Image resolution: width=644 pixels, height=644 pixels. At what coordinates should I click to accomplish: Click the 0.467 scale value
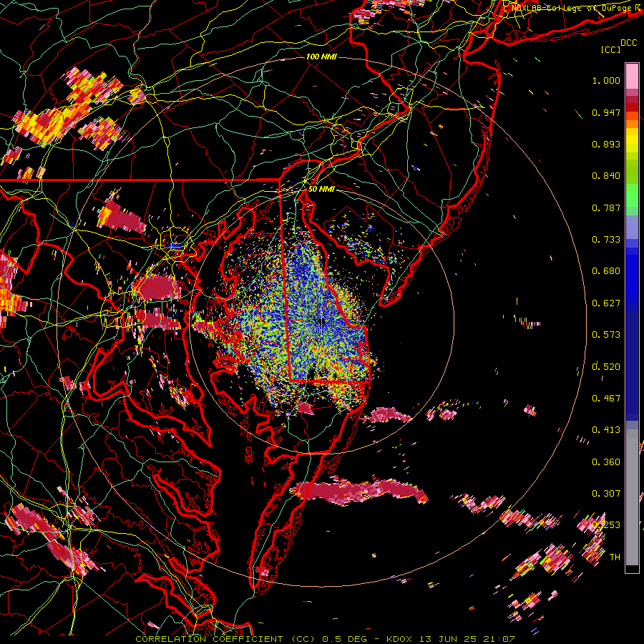point(606,399)
